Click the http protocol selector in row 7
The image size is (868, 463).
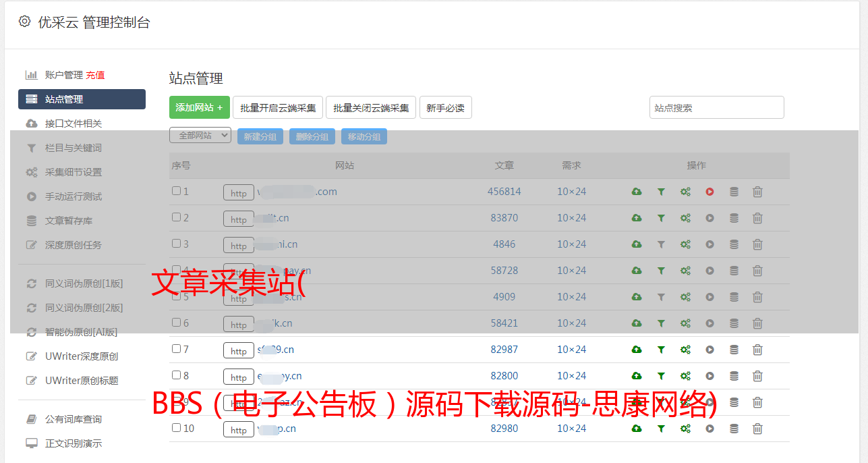(x=239, y=351)
